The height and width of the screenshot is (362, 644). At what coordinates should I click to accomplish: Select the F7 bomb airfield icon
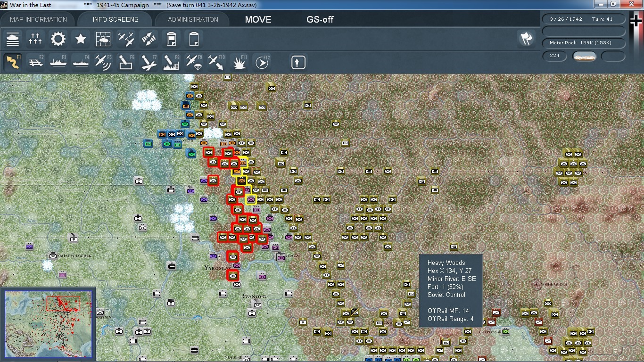[149, 62]
